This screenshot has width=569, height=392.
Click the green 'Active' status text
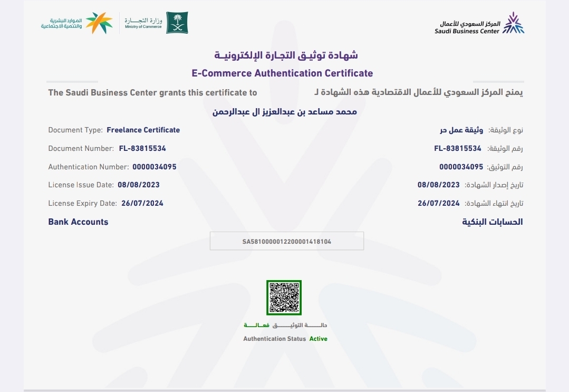[318, 339]
